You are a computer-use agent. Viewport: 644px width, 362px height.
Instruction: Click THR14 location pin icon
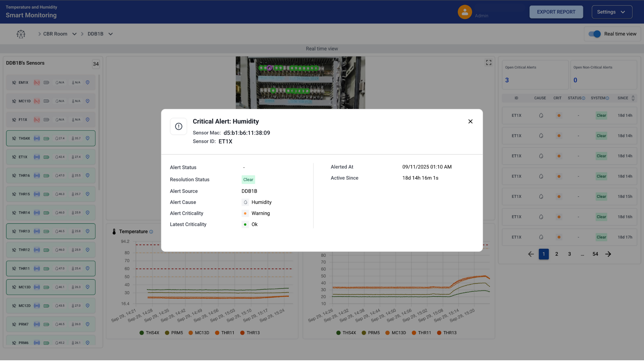pos(88,213)
